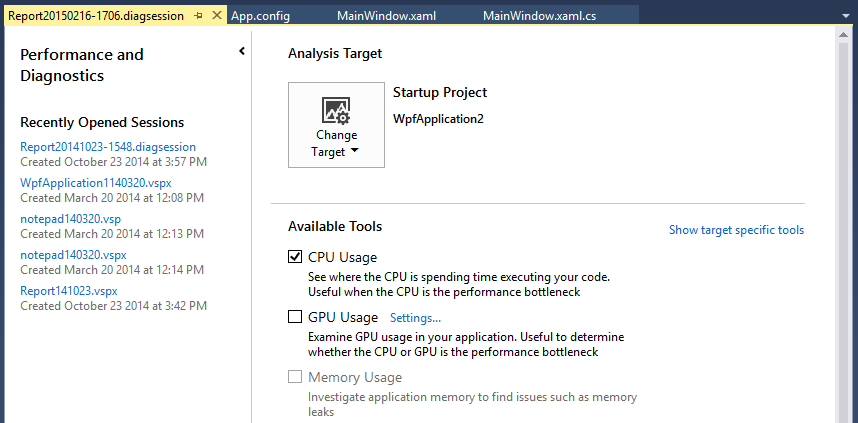Open the MainWindow.xaml.cs tab
858x423 pixels.
coord(540,16)
